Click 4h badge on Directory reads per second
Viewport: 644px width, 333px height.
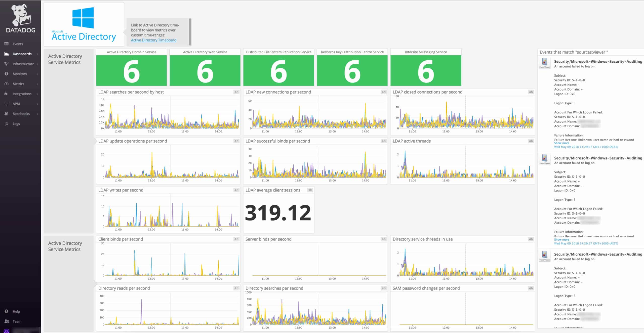pos(236,288)
